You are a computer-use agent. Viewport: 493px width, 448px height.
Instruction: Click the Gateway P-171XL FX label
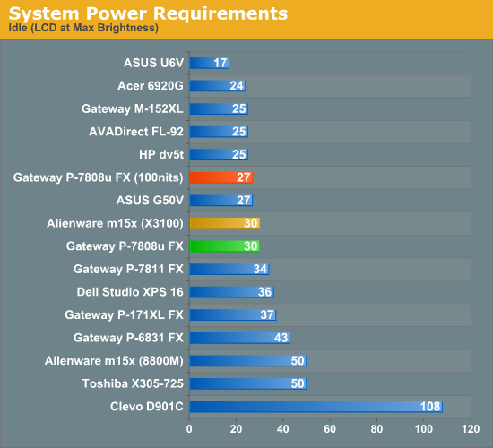(125, 315)
